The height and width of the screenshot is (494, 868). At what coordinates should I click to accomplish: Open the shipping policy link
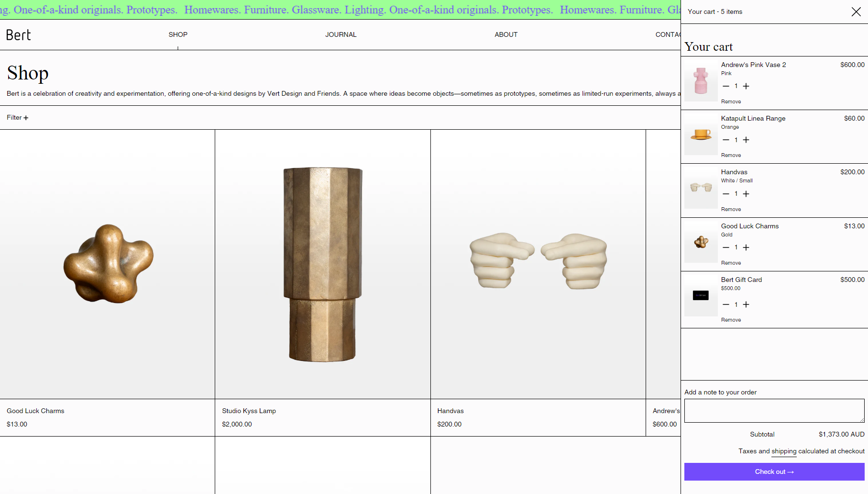[784, 451]
